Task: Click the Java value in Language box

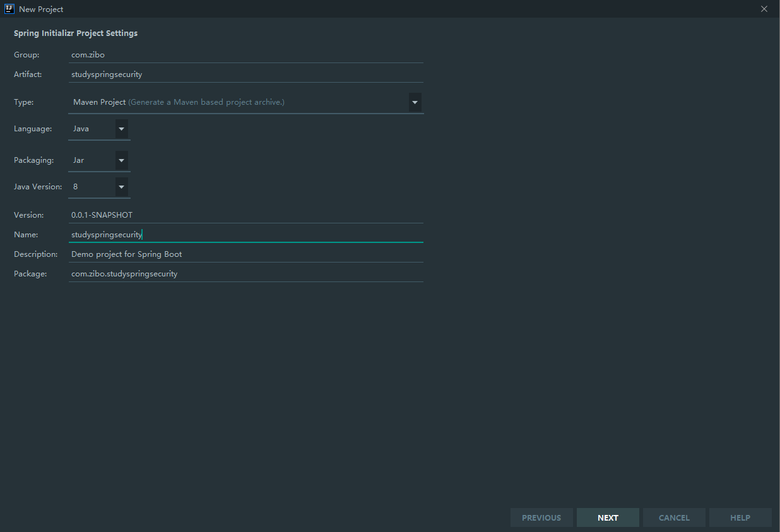Action: (x=81, y=129)
